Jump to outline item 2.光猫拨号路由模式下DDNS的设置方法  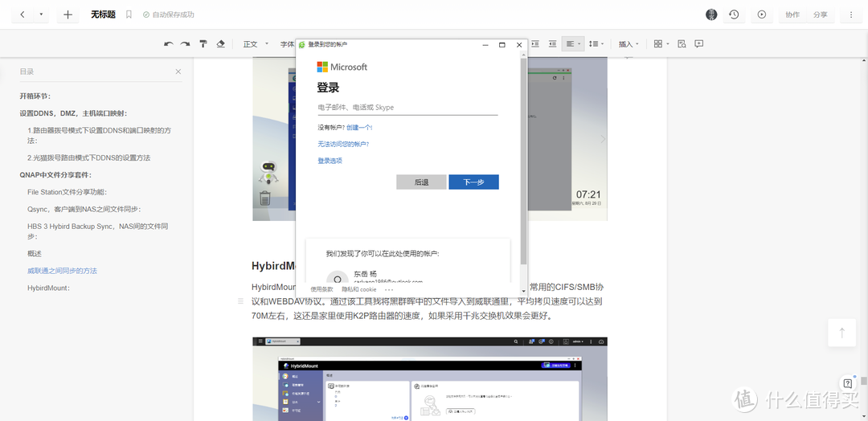pyautogui.click(x=88, y=157)
